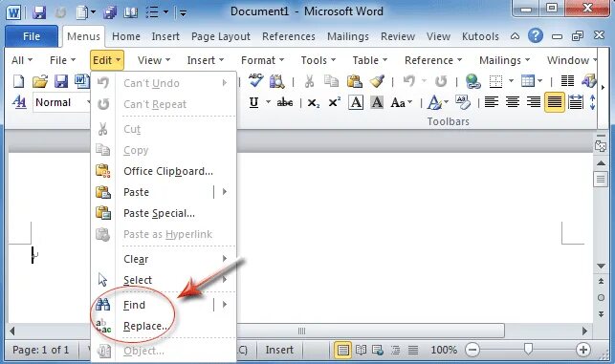Click the Microsoft Word Help question mark icon
Image resolution: width=615 pixels, height=364 pixels.
coord(536,35)
